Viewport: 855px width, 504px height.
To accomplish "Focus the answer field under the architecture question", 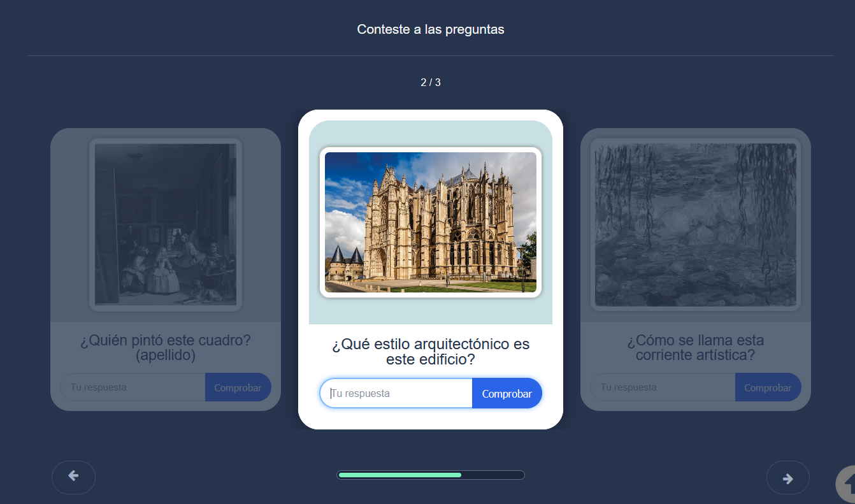I will coord(396,394).
